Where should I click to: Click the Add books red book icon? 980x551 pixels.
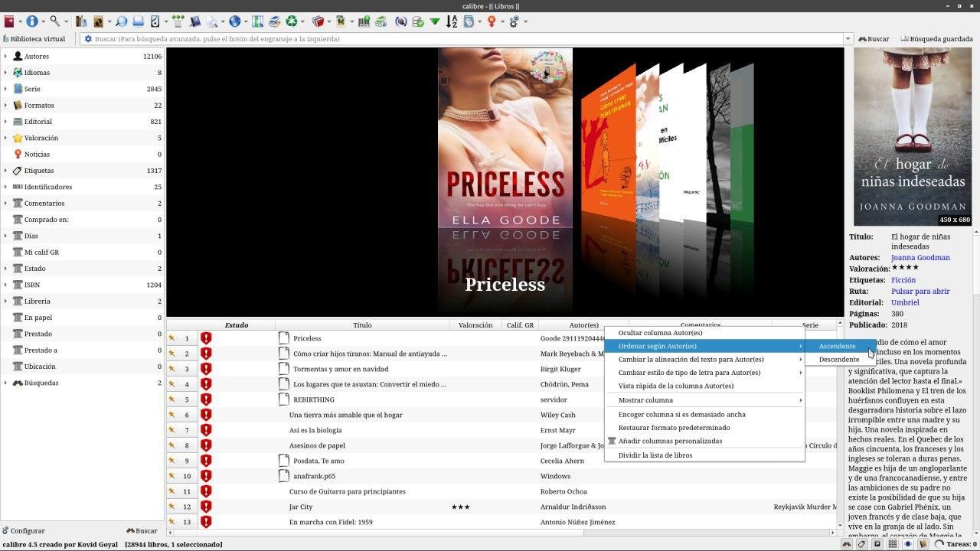pyautogui.click(x=9, y=21)
